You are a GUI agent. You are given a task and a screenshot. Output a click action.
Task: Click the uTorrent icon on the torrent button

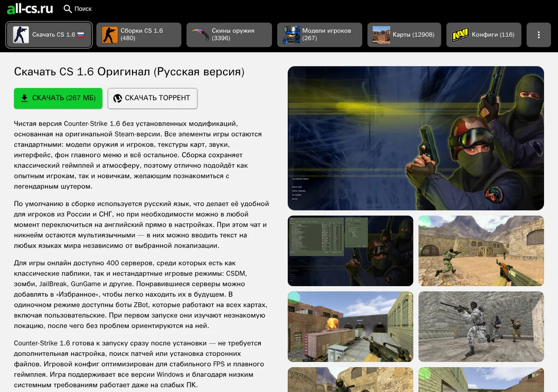click(118, 98)
